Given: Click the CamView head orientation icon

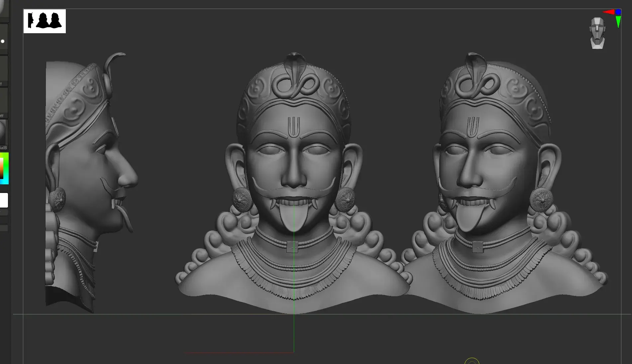Looking at the screenshot, I should tap(597, 33).
